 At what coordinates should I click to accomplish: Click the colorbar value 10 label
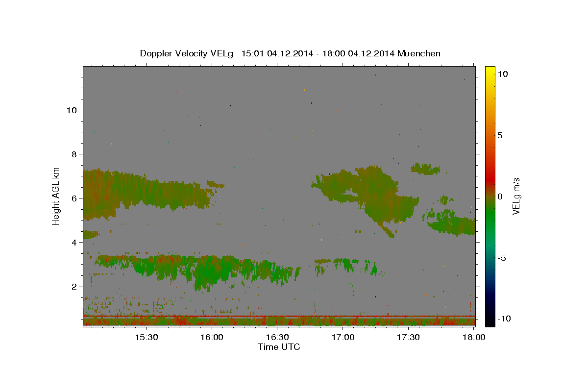502,74
